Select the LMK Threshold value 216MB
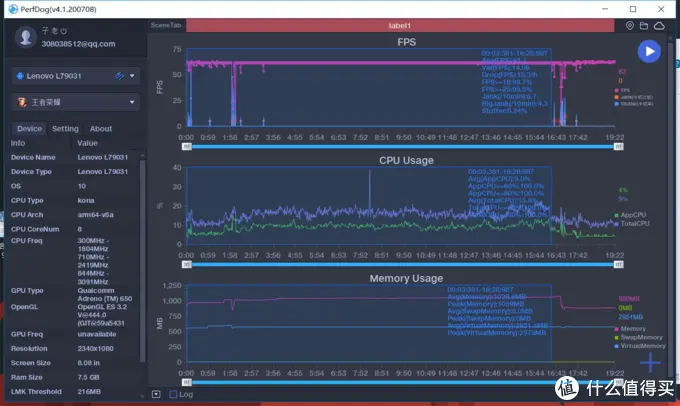The height and width of the screenshot is (406, 680). pyautogui.click(x=89, y=392)
